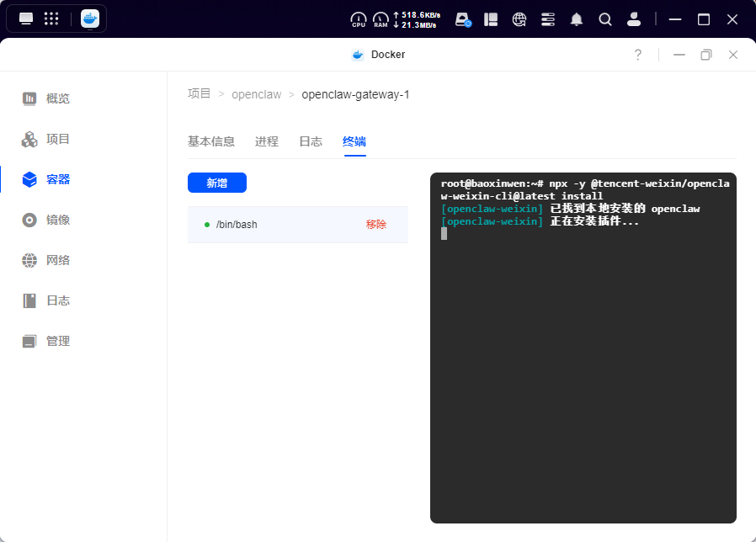Navigate to openclaw in the breadcrumb
The image size is (756, 542).
[x=257, y=93]
